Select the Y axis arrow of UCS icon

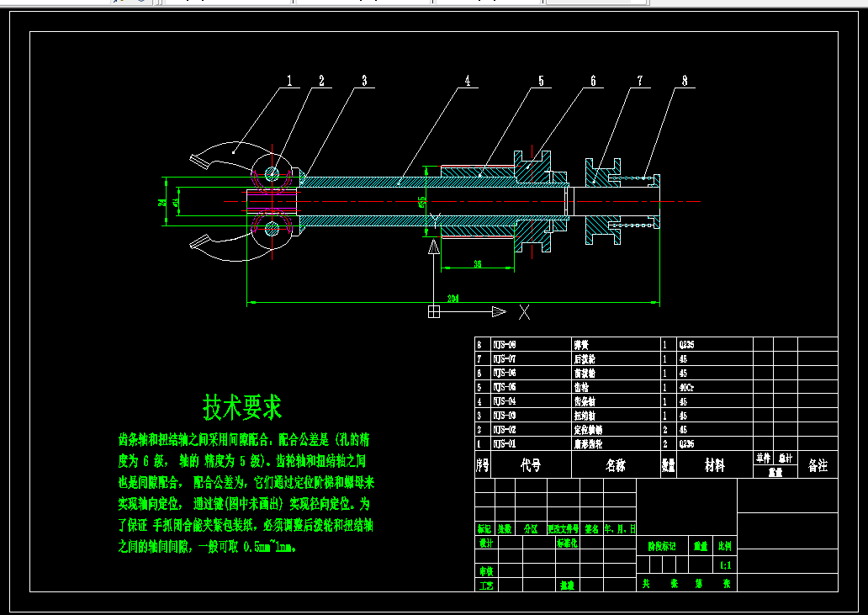click(x=434, y=247)
